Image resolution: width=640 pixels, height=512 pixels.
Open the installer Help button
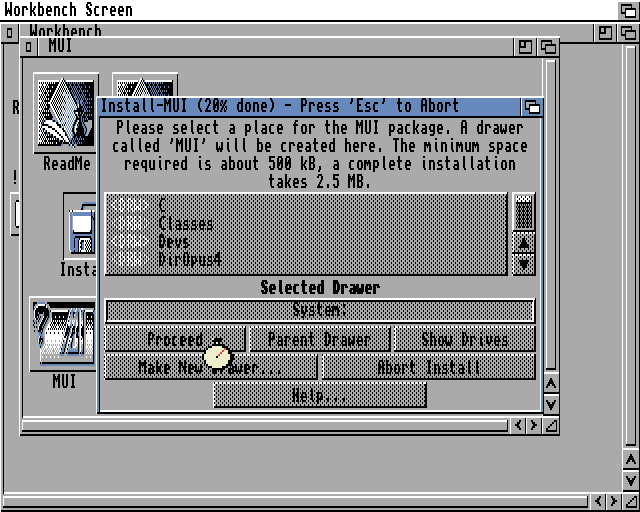(x=320, y=395)
